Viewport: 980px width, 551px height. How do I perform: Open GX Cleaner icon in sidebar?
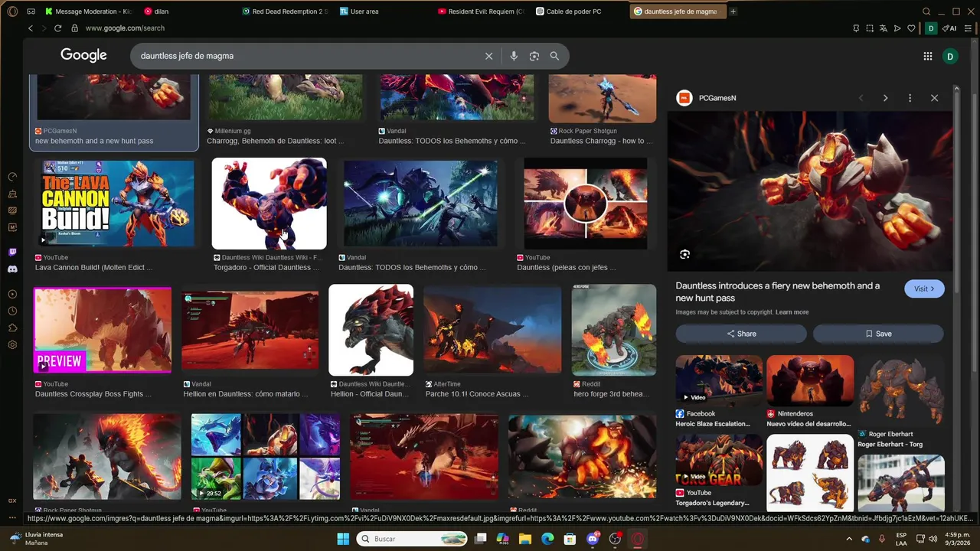(x=12, y=194)
